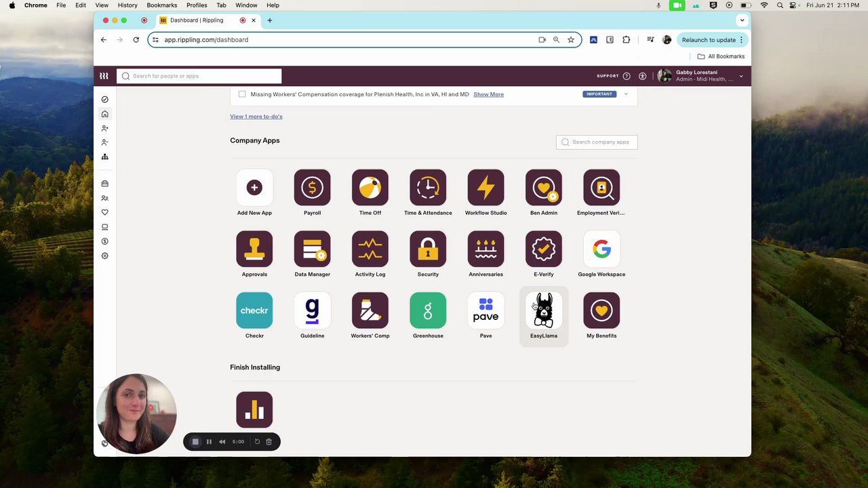868x488 pixels.
Task: Click the Rippling logo in top bar
Action: click(x=104, y=76)
